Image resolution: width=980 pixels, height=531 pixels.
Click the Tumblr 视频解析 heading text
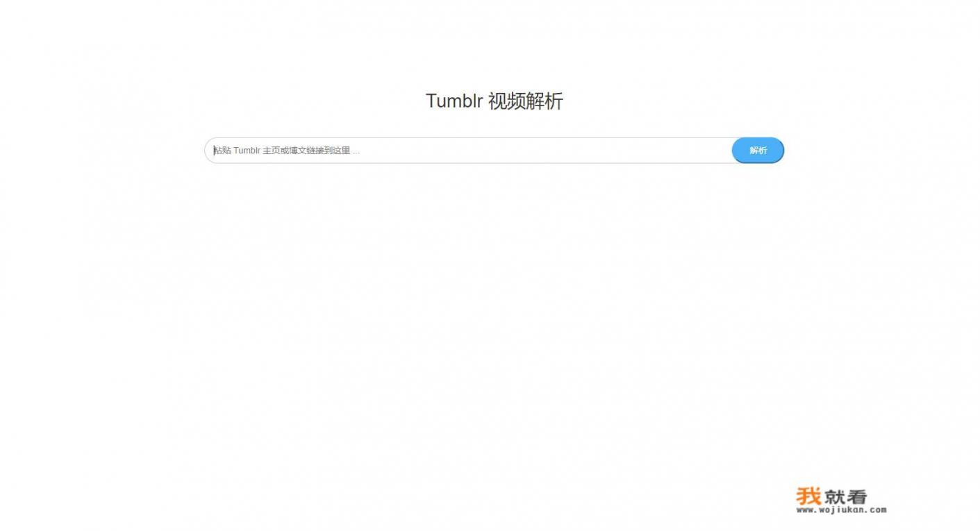(494, 101)
